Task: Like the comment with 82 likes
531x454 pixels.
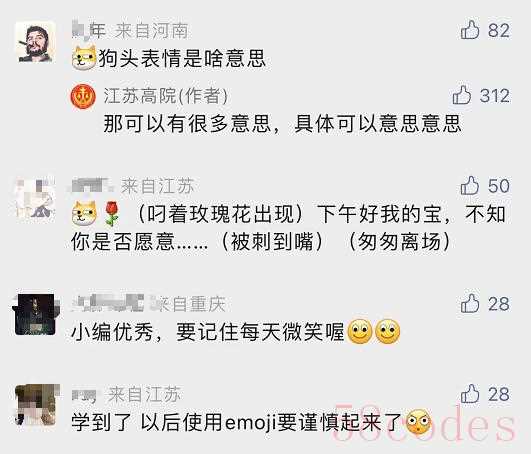Action: click(x=470, y=30)
